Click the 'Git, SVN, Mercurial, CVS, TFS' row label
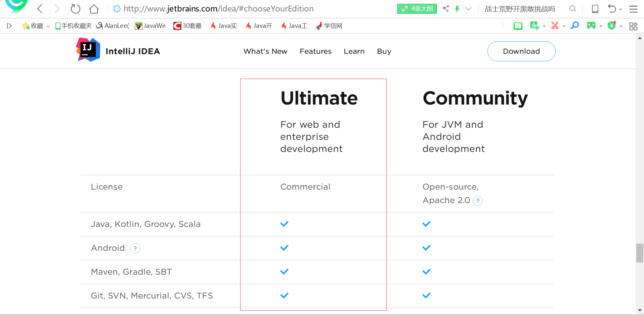The width and height of the screenshot is (644, 315). [152, 296]
